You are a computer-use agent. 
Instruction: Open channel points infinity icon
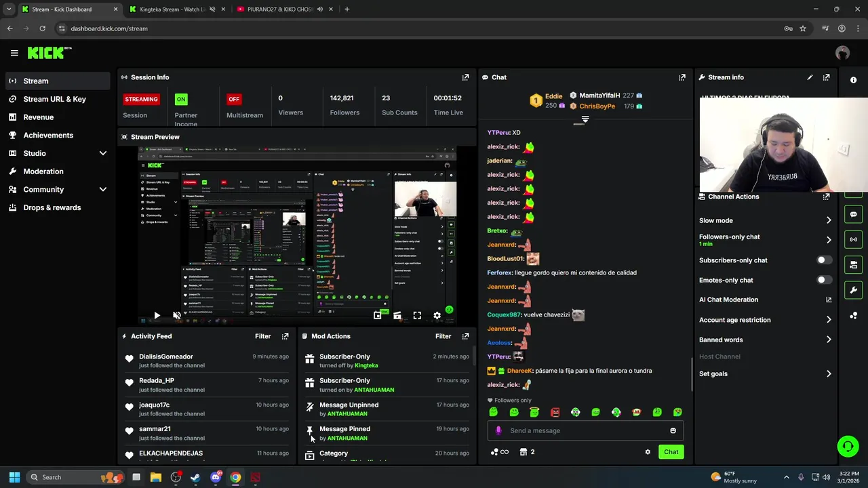coord(499,452)
